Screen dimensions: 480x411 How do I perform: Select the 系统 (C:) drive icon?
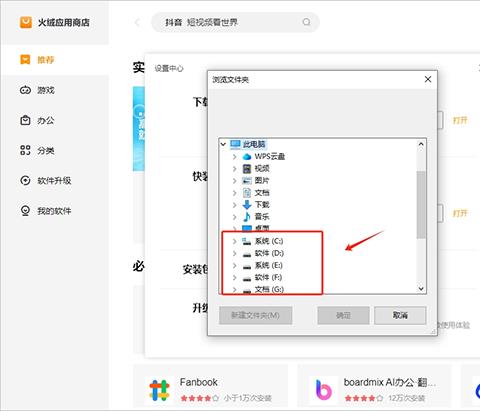click(x=247, y=241)
